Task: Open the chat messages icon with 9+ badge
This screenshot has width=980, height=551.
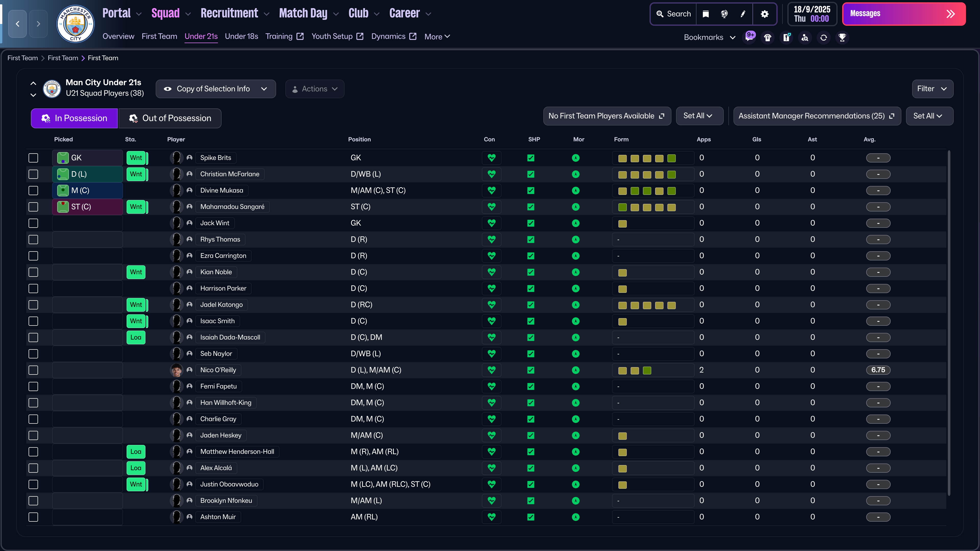Action: point(749,37)
